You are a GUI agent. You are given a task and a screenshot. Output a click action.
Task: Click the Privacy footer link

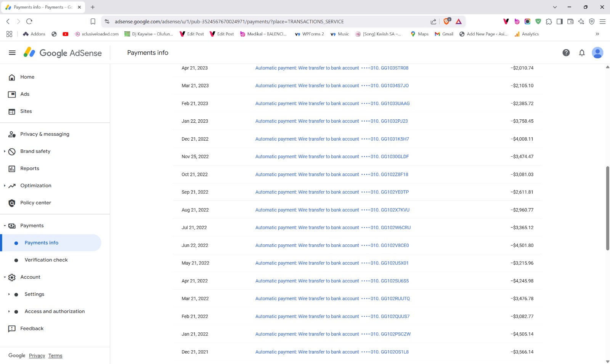(37, 356)
